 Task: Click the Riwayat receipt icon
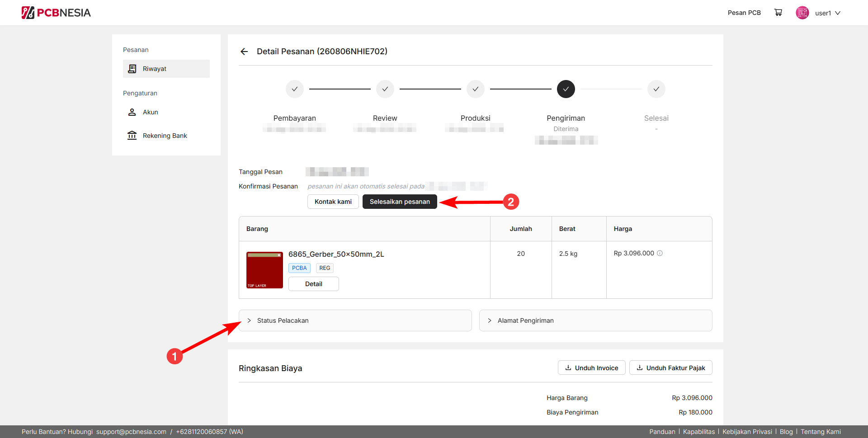point(132,69)
